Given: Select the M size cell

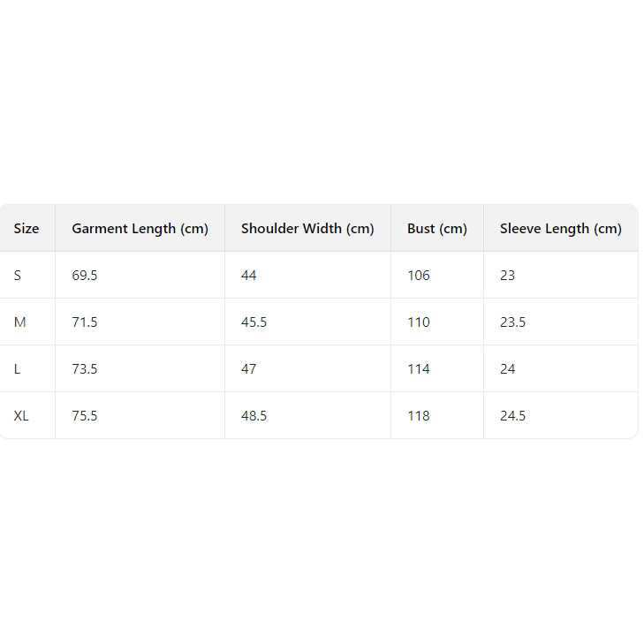Looking at the screenshot, I should tap(19, 322).
